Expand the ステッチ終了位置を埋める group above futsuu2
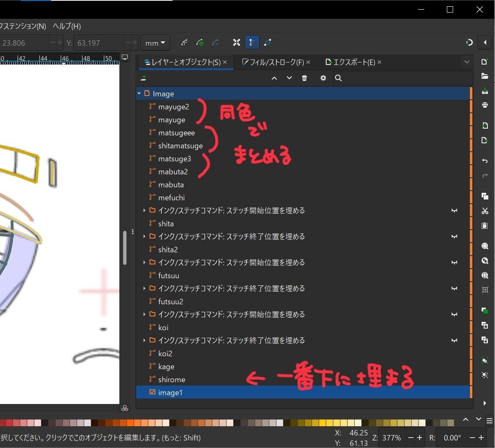Viewport: 495px width, 448px height. coord(144,288)
